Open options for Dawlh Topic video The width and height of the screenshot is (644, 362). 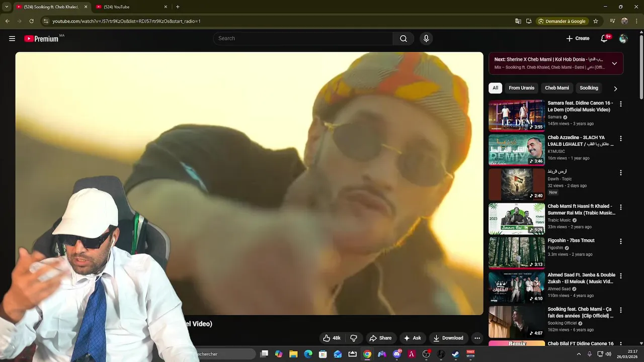[620, 172]
